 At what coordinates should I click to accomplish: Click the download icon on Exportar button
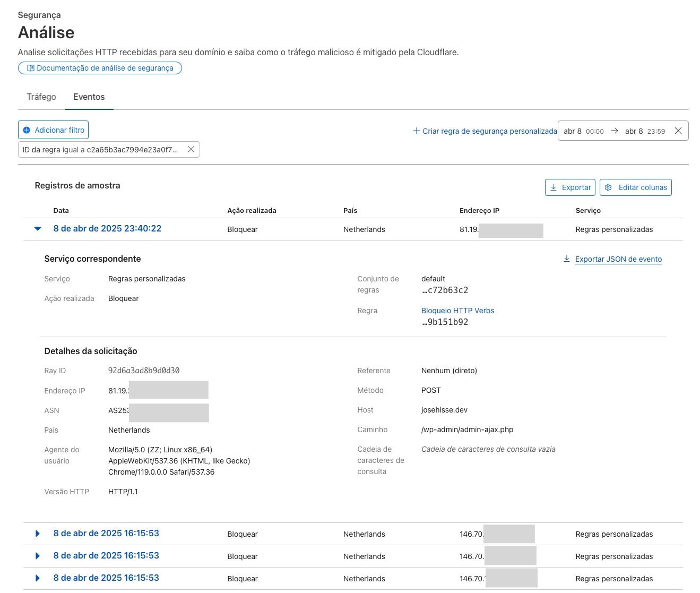pos(554,187)
